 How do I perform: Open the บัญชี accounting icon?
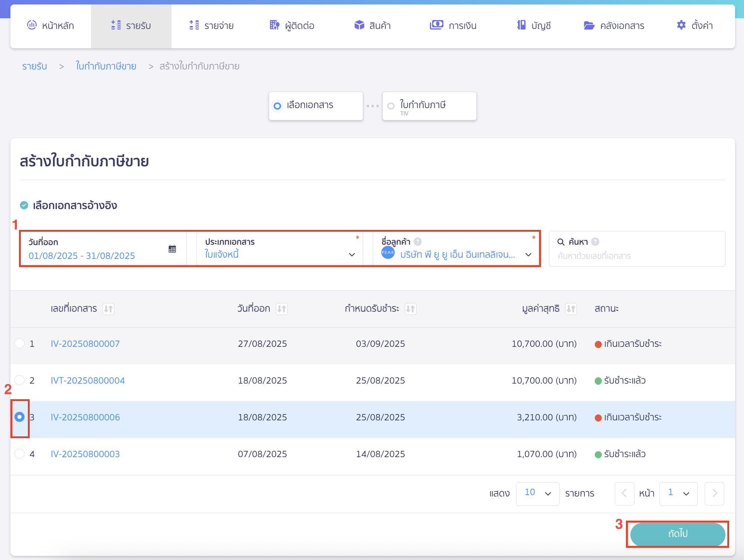click(521, 25)
